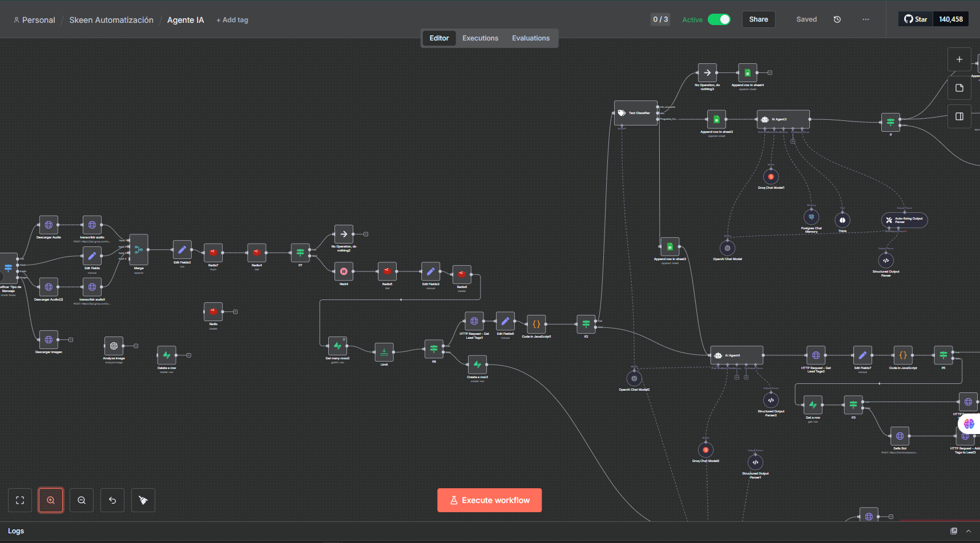The height and width of the screenshot is (543, 980).
Task: Expand the Logs panel with the chevron
Action: click(968, 531)
